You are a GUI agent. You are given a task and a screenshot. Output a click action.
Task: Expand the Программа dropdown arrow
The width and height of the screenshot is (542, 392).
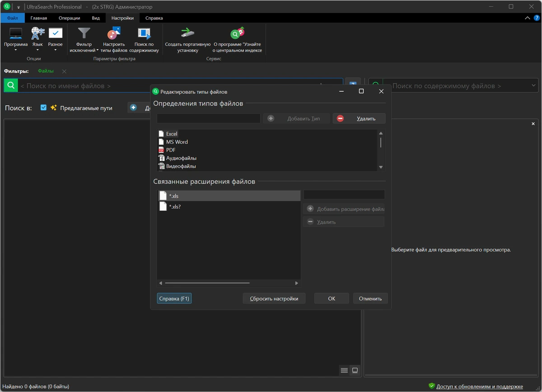coord(16,50)
